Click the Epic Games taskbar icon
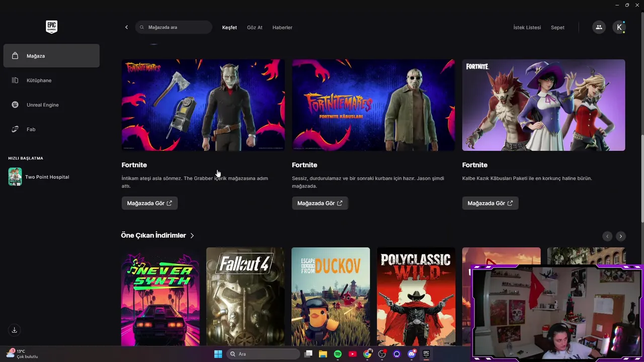Image resolution: width=644 pixels, height=362 pixels. pyautogui.click(x=426, y=354)
